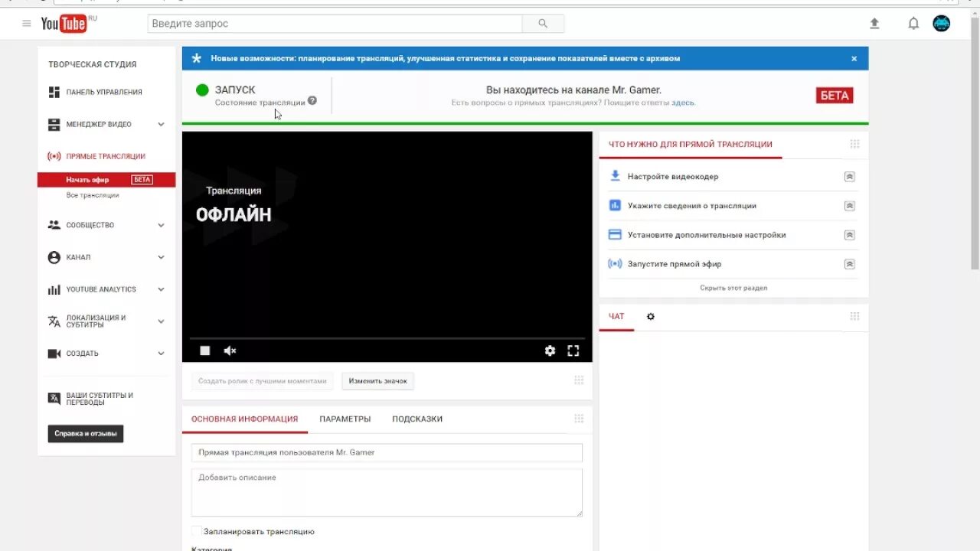This screenshot has height=551, width=980.
Task: Open the channel avatar menu
Action: pyautogui.click(x=941, y=24)
